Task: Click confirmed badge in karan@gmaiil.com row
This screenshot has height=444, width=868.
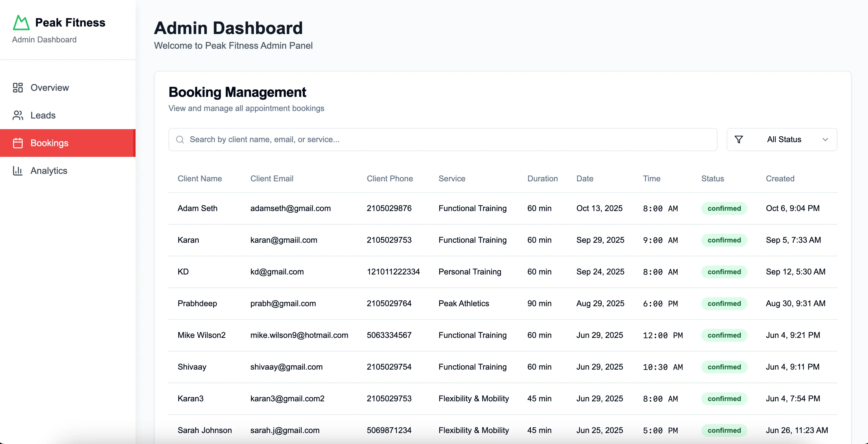Action: (724, 240)
